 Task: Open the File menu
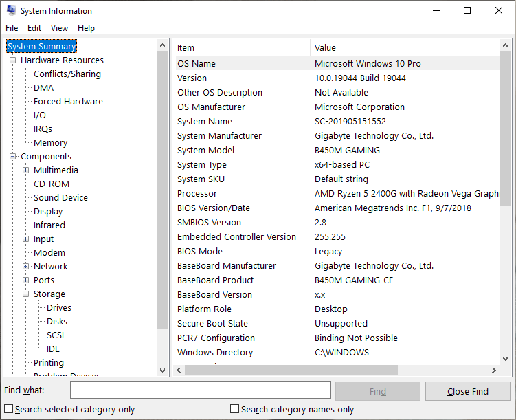point(12,28)
